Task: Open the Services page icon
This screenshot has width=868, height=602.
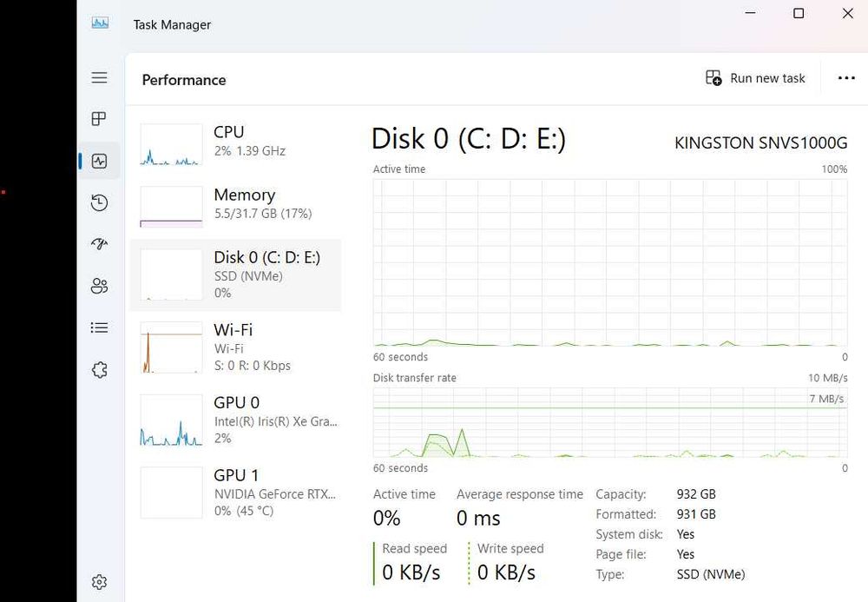Action: (x=100, y=370)
